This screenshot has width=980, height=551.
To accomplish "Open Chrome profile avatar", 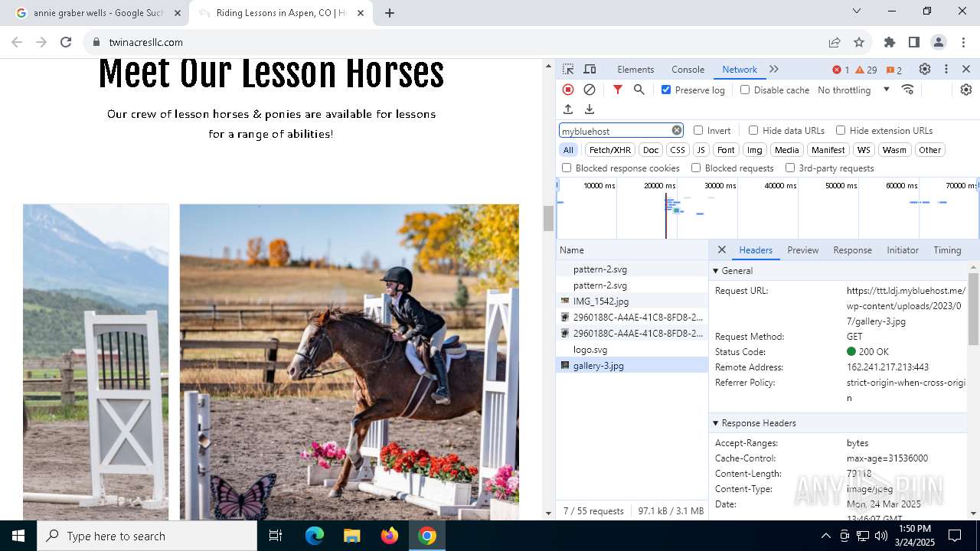I will [939, 42].
